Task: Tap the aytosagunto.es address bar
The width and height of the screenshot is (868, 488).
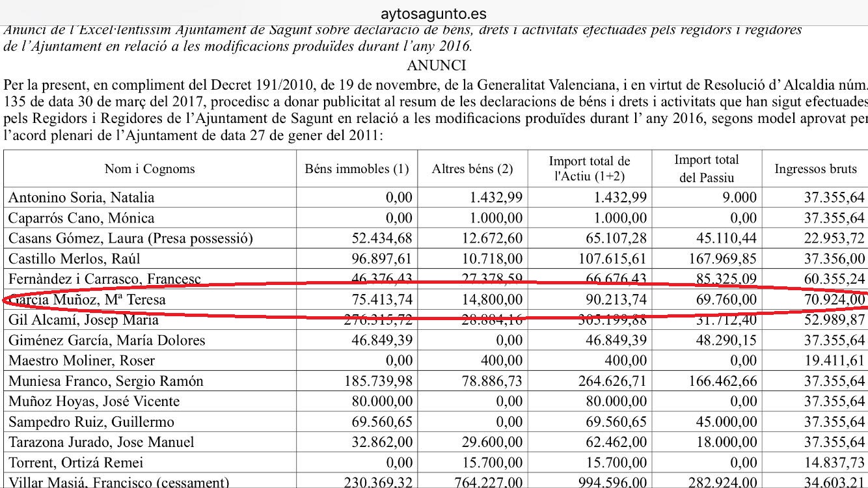Action: pos(434,14)
